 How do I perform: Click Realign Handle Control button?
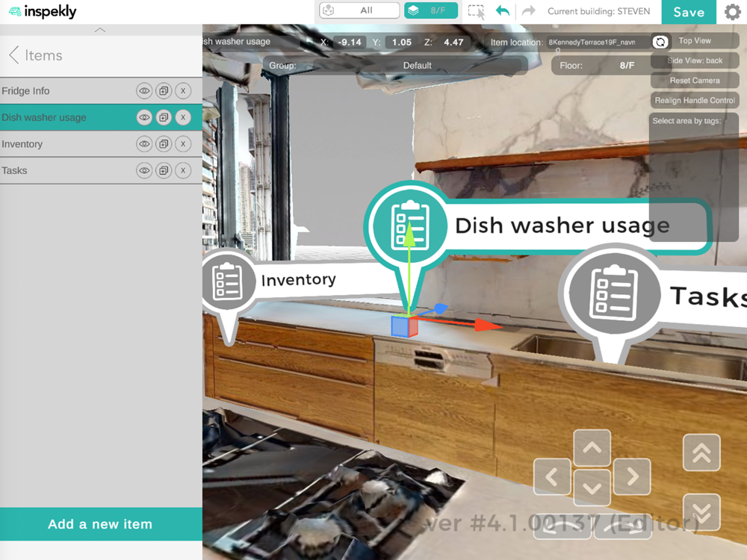(x=695, y=101)
